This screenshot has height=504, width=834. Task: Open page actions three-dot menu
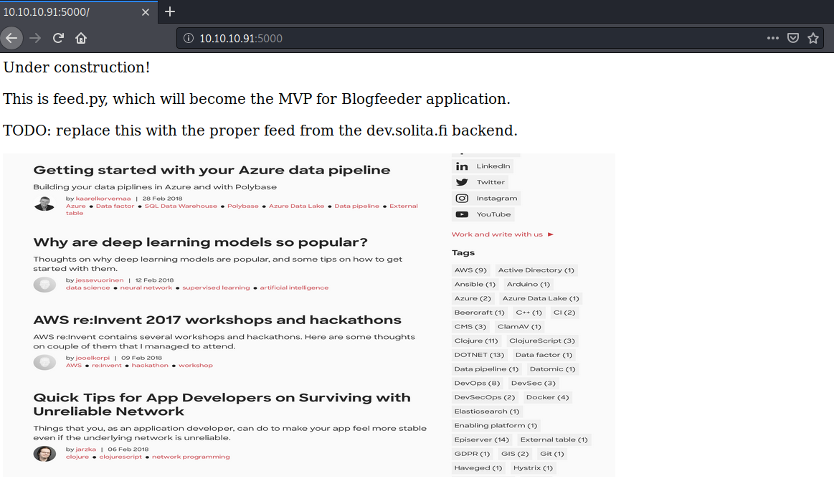[772, 38]
